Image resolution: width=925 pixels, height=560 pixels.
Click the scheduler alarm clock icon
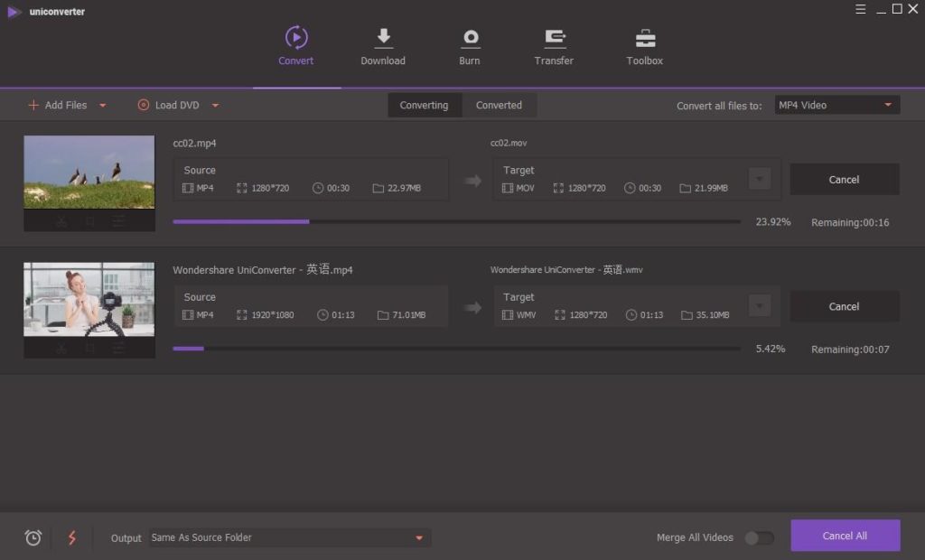(33, 537)
